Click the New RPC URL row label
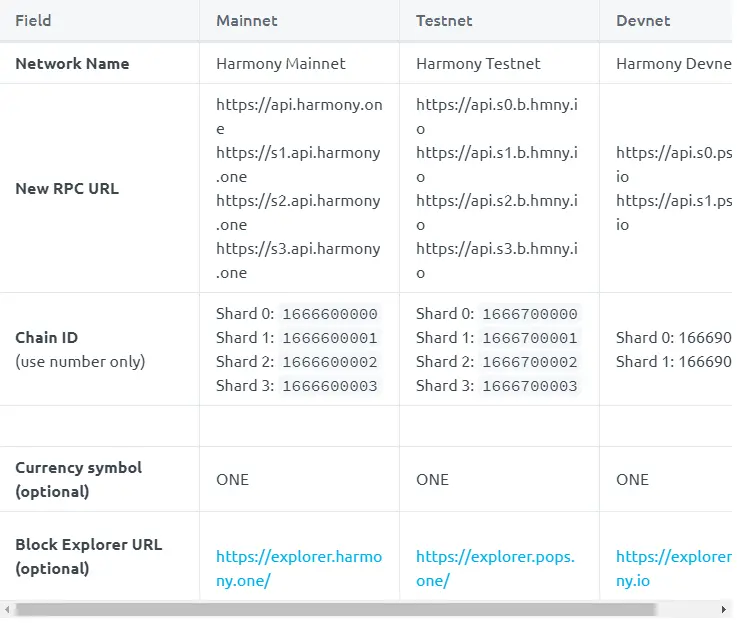The width and height of the screenshot is (737, 623). [x=67, y=189]
